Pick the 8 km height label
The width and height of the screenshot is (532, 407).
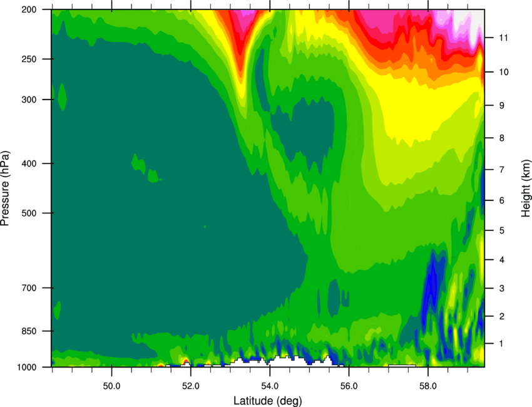pos(501,138)
